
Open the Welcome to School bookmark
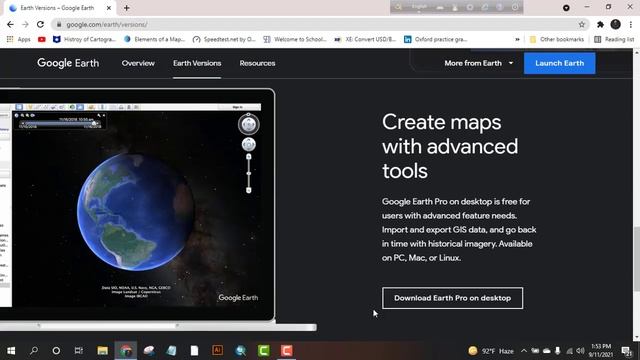click(295, 39)
